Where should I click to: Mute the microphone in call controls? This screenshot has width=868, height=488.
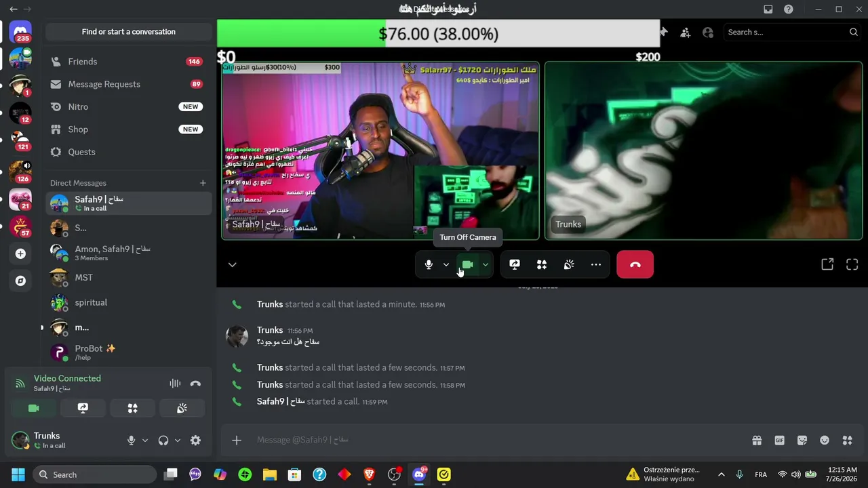tap(429, 264)
